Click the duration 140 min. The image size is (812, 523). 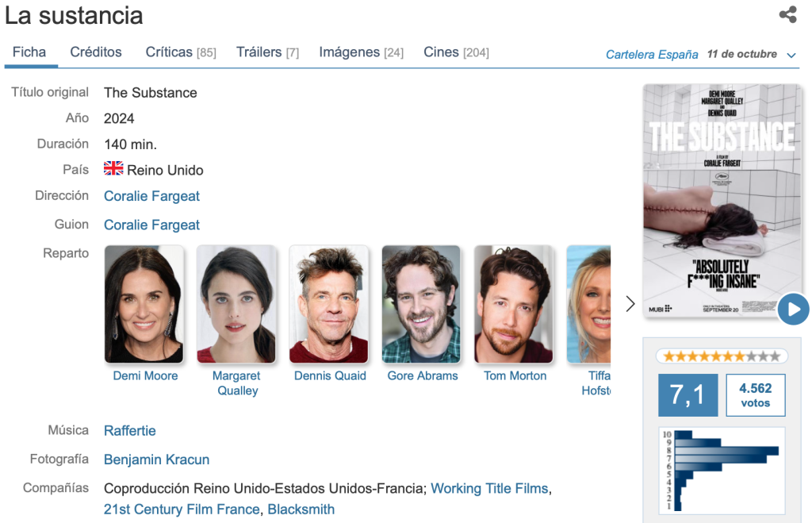[x=130, y=144]
